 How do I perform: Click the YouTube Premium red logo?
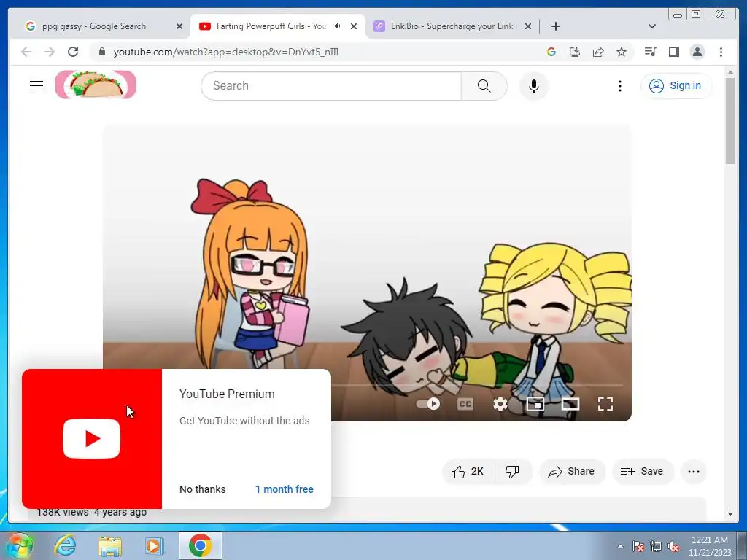click(91, 438)
